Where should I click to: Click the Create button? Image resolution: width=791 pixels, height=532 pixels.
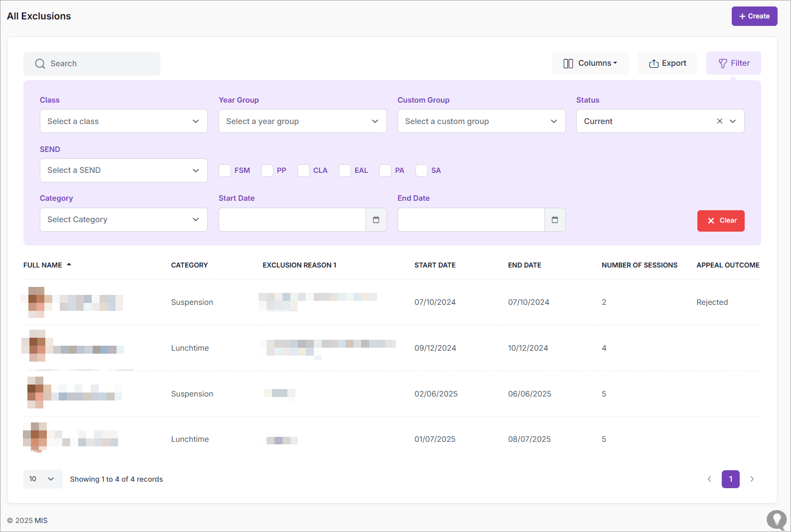(754, 16)
